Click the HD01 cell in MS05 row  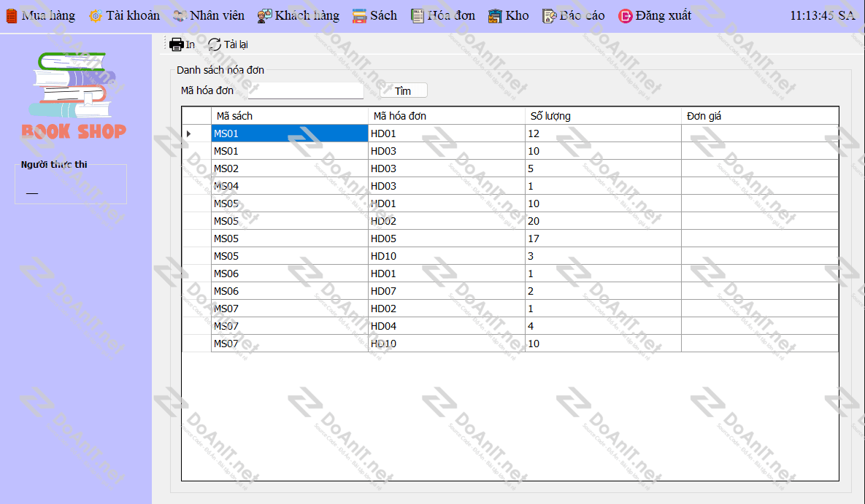446,203
